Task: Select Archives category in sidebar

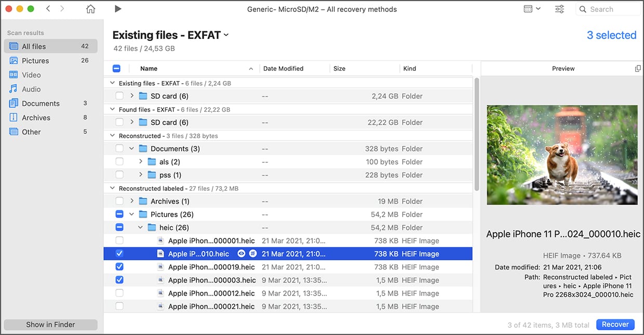Action: tap(50, 118)
